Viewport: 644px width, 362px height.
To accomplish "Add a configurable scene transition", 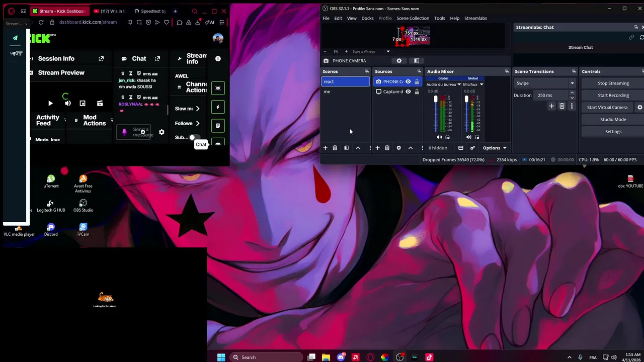I will pos(551,106).
